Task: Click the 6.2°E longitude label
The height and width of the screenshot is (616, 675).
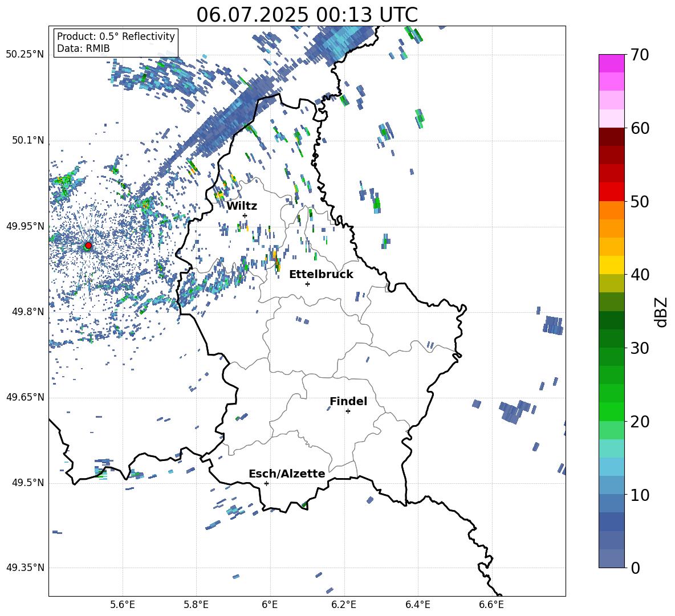Action: coord(344,605)
